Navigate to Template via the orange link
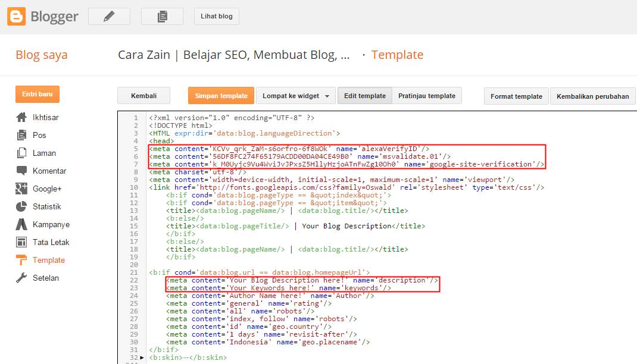The height and width of the screenshot is (364, 637). tap(398, 54)
